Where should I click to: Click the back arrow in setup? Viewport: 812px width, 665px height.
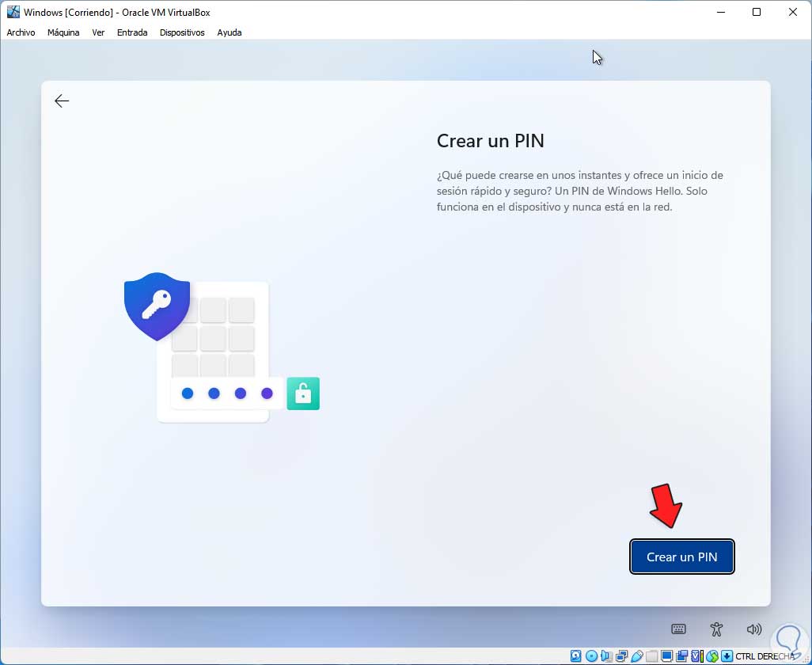click(62, 101)
